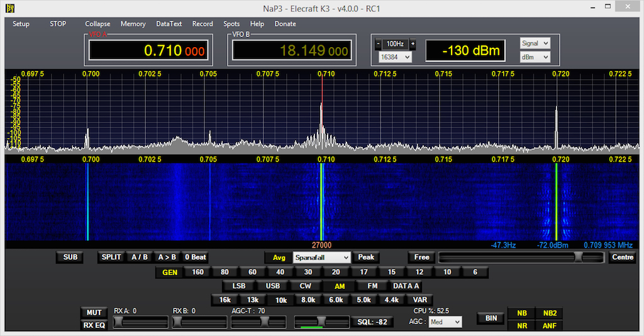The image size is (644, 336).
Task: Turn on SPLIT operation
Action: pos(111,257)
